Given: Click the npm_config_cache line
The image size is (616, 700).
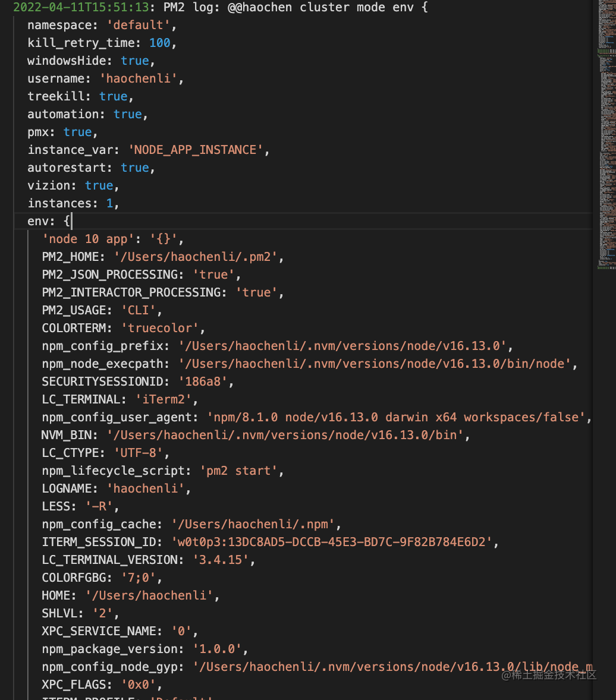Looking at the screenshot, I should [x=191, y=525].
